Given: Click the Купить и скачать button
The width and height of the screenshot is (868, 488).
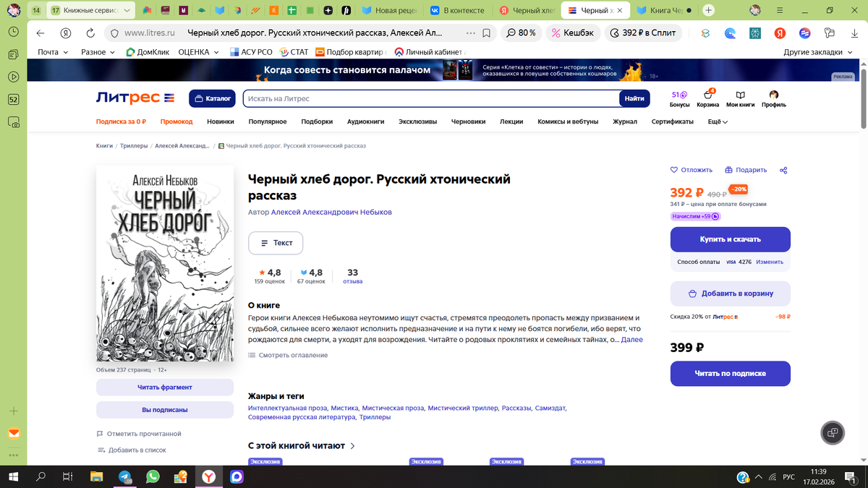Looking at the screenshot, I should pos(730,239).
